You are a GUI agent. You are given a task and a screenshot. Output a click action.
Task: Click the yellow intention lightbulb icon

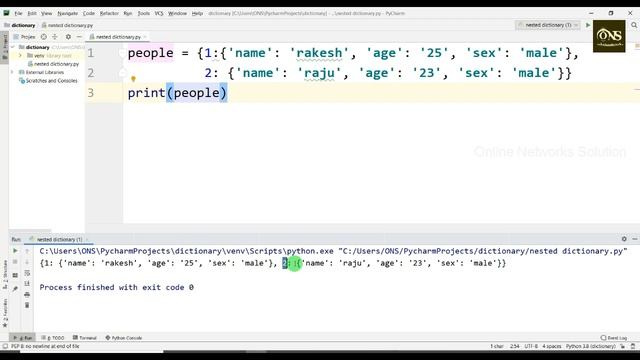[133, 79]
